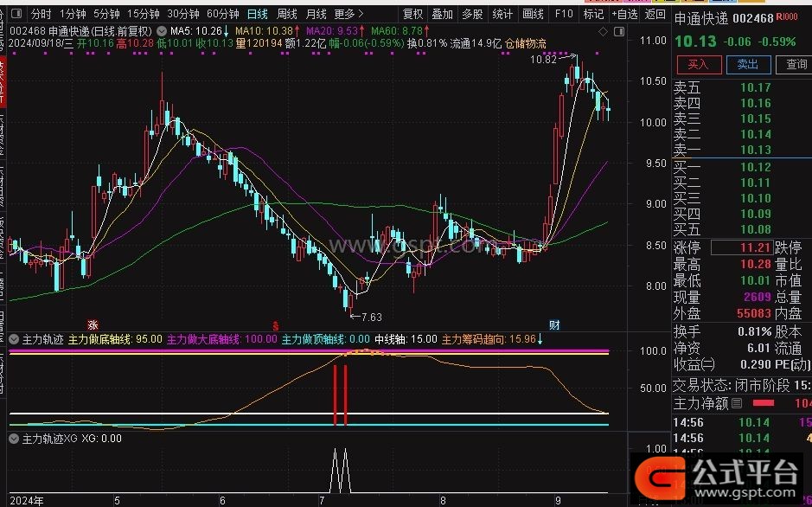Click the 主力做顶轴线: 0.00 label

pos(326,340)
